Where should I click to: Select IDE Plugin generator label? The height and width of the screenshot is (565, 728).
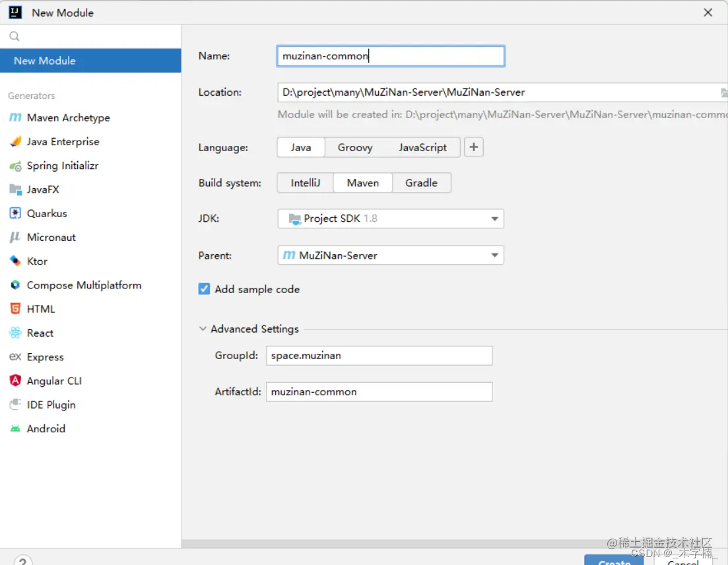coord(51,405)
